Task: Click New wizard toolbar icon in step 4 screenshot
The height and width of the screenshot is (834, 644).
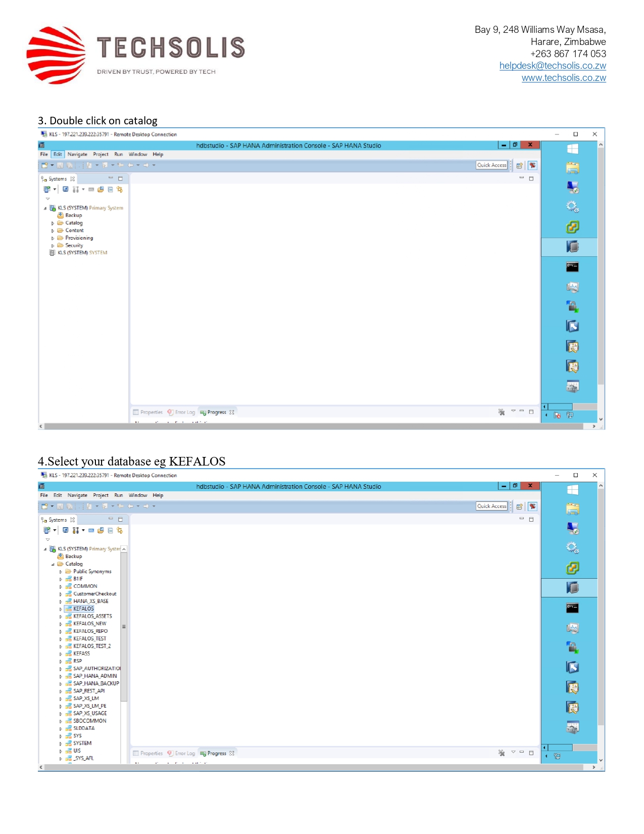Action: [x=44, y=506]
